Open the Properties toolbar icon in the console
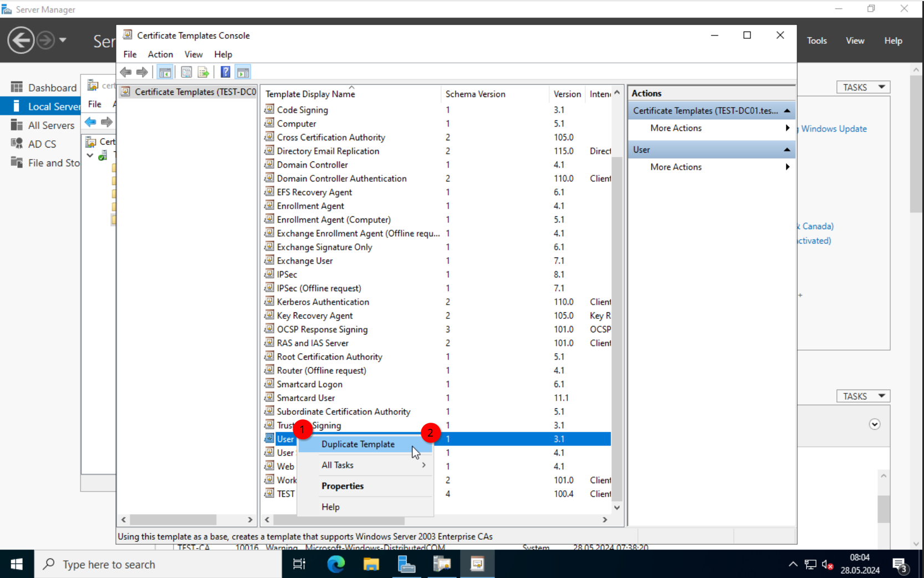The width and height of the screenshot is (924, 578). tap(187, 72)
